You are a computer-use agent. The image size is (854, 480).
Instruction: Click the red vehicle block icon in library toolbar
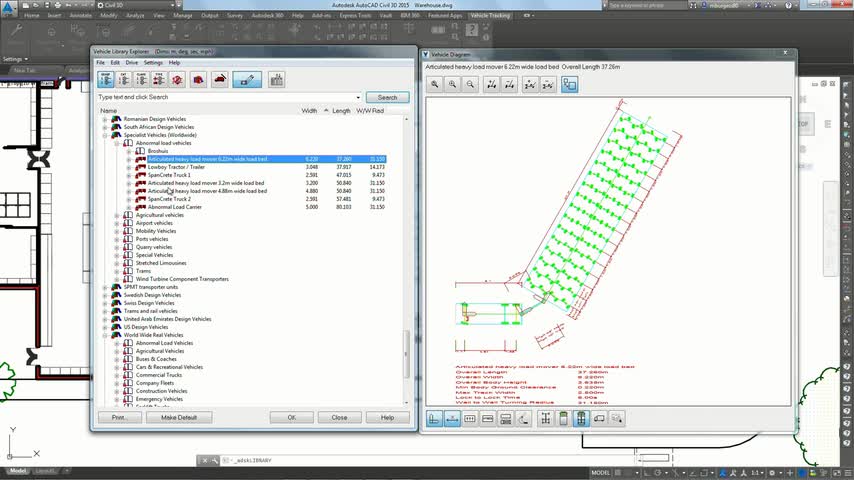pos(198,80)
